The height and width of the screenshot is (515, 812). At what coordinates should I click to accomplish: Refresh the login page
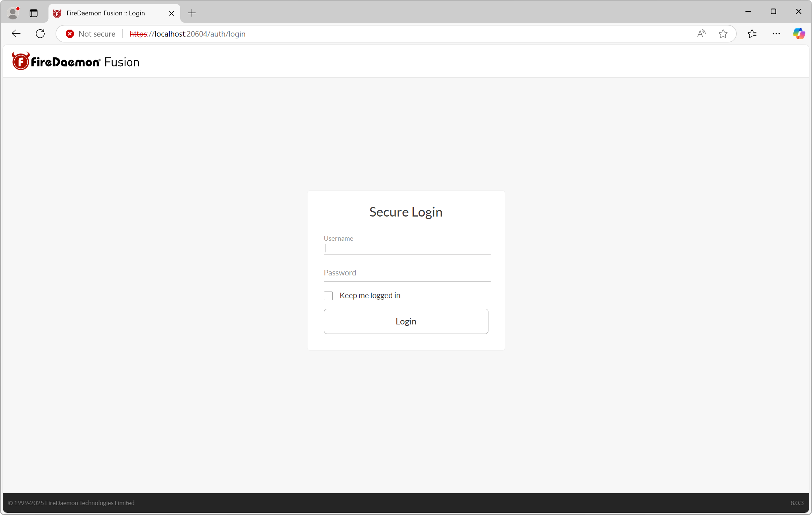[40, 34]
